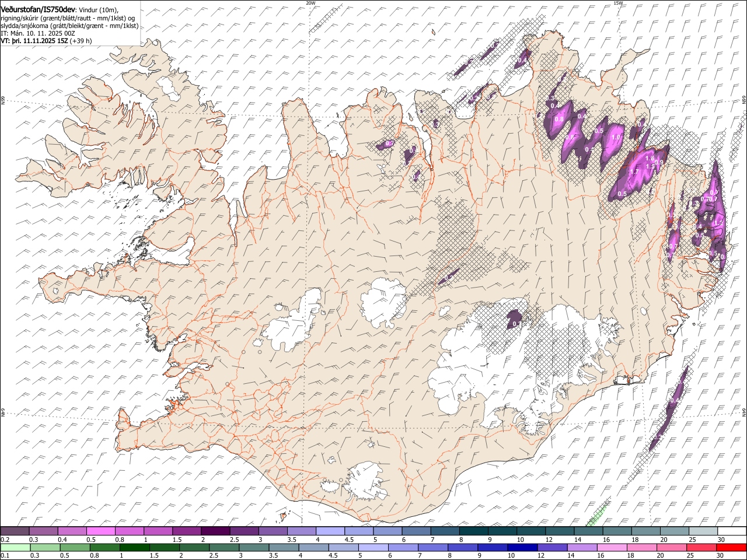Click upper legend swatch starting at 0.3

44,531
